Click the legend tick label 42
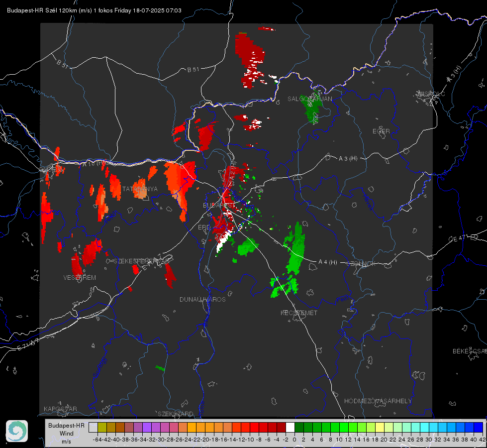 click(483, 440)
